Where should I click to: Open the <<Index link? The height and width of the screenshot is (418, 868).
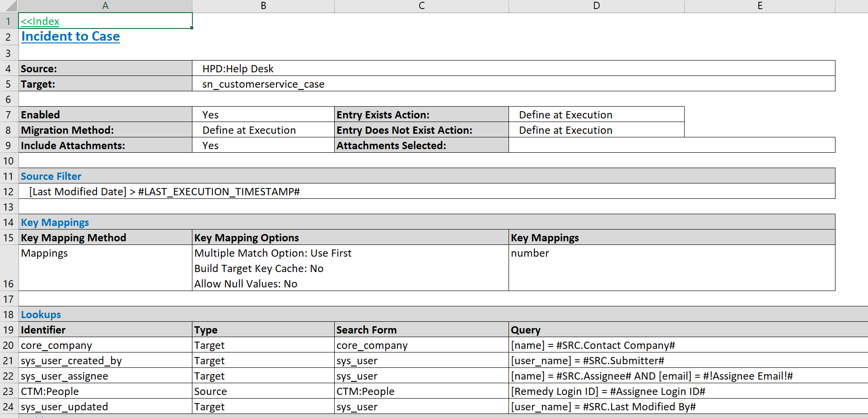tap(40, 21)
